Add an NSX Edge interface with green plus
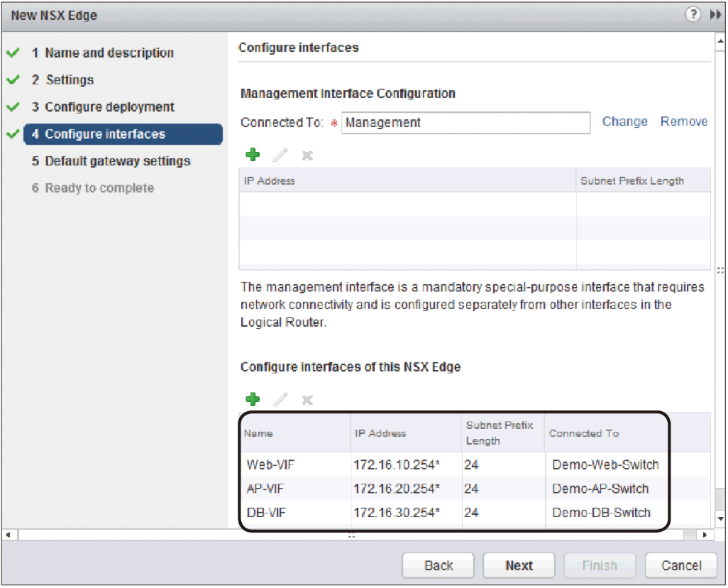 point(253,399)
